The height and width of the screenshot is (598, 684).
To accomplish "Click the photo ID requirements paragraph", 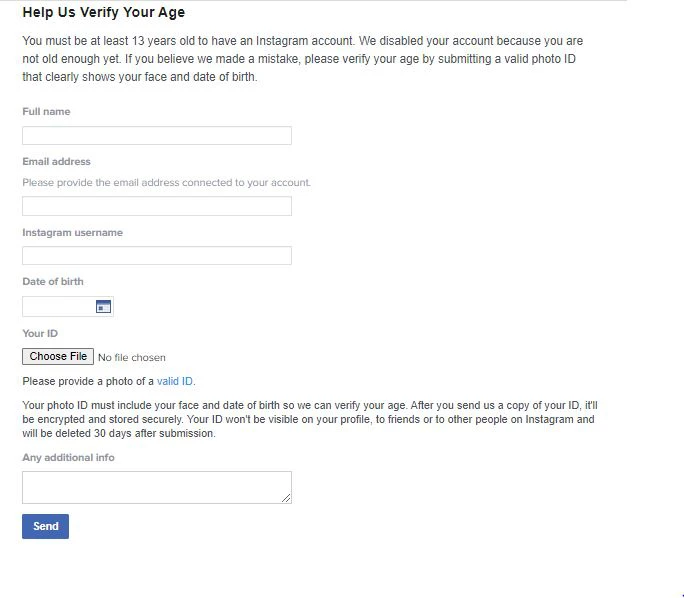I will pos(308,419).
